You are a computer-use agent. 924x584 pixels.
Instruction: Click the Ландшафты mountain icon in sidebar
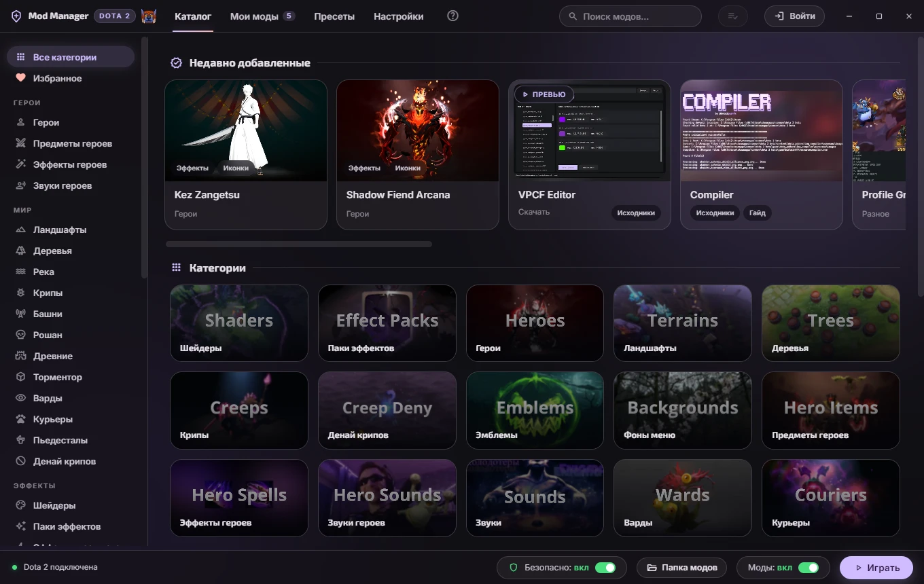[x=20, y=230]
